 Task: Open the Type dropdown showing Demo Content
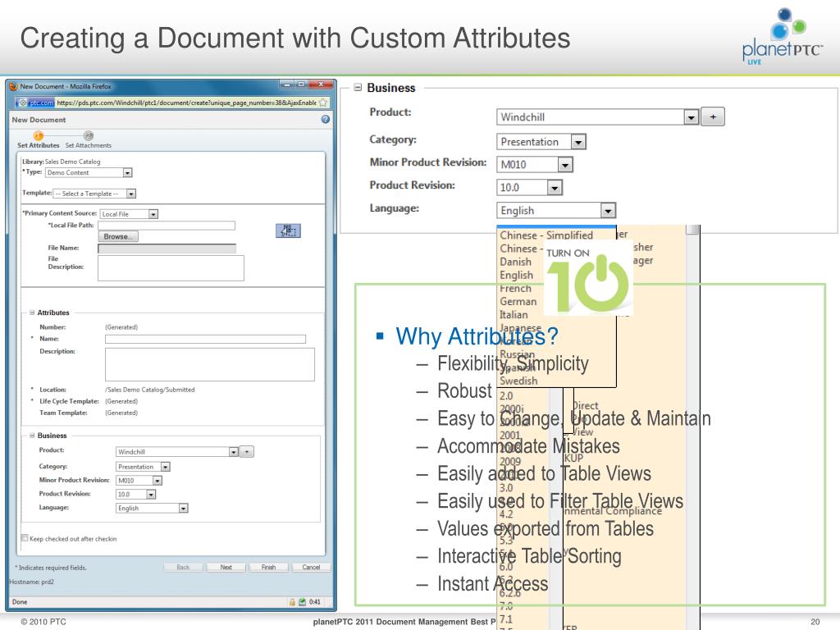pos(127,172)
